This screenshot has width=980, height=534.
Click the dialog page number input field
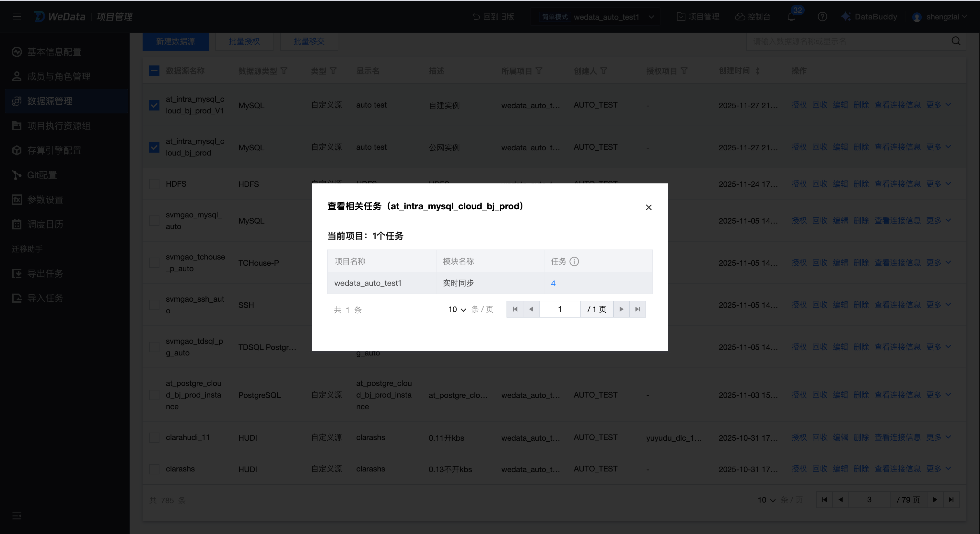(x=560, y=309)
